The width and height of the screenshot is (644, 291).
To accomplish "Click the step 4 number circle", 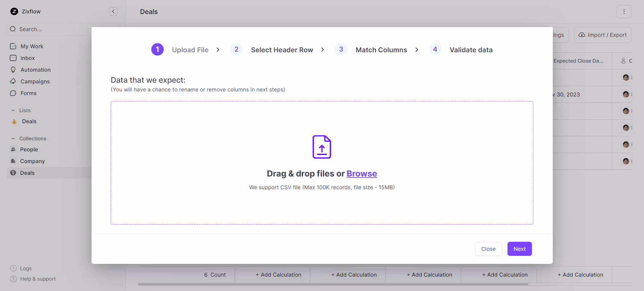I will (435, 50).
